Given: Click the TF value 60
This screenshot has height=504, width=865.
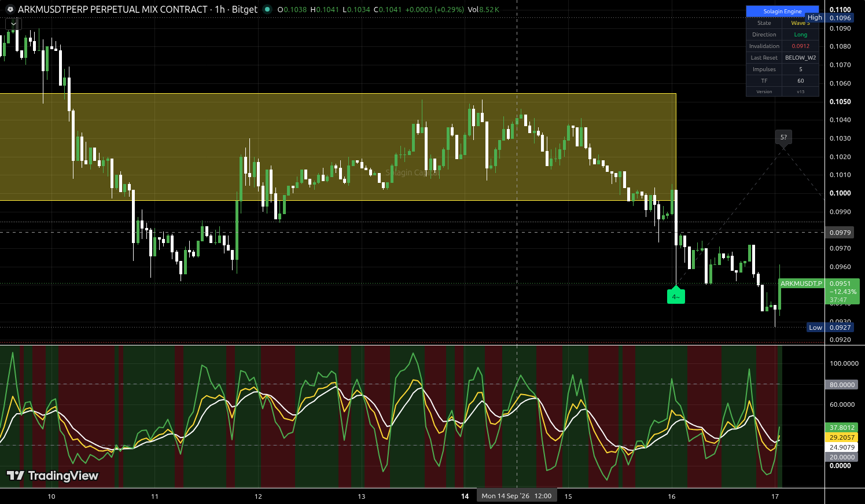Looking at the screenshot, I should pyautogui.click(x=801, y=81).
